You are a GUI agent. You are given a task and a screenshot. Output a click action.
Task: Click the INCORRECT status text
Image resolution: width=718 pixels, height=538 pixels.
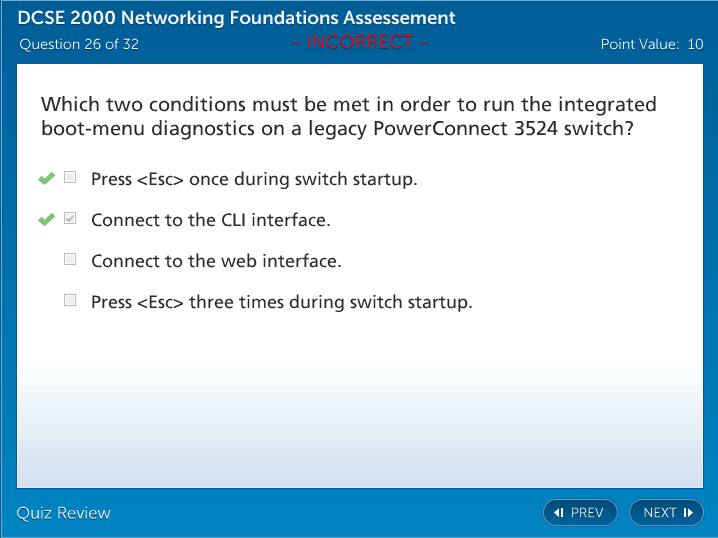click(x=360, y=43)
